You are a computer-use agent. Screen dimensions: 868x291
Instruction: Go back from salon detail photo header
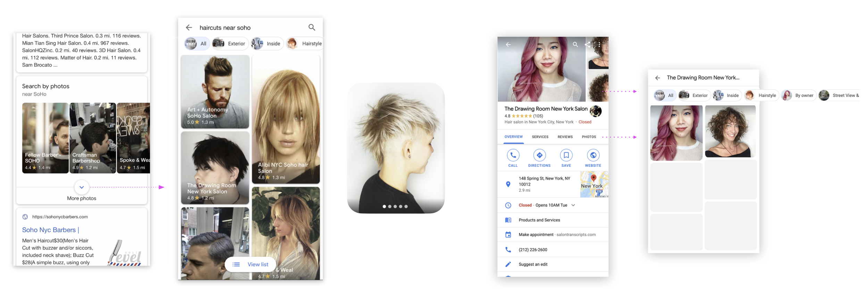[508, 45]
